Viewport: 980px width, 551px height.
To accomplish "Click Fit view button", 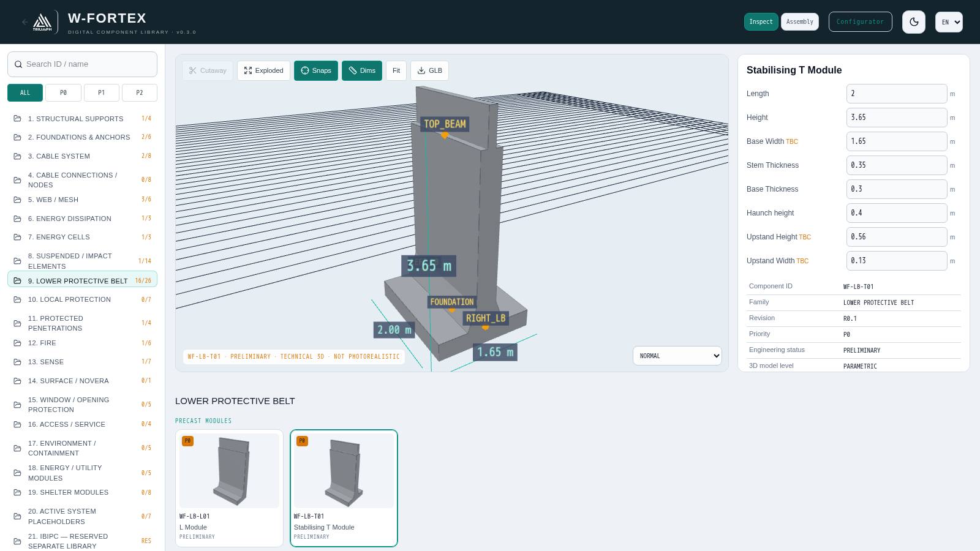I will (396, 70).
